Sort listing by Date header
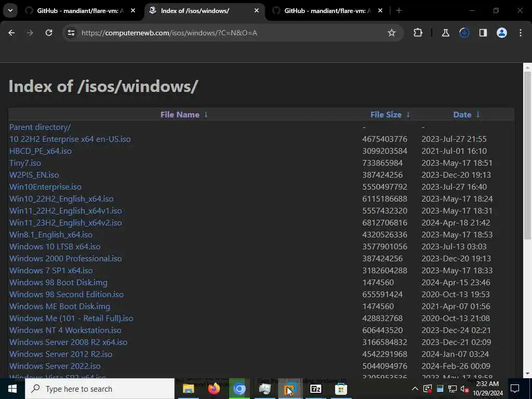This screenshot has width=532, height=399. (462, 115)
